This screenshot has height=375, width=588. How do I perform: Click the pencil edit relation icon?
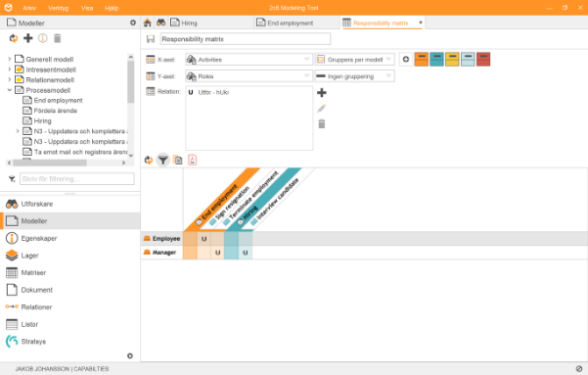pyautogui.click(x=321, y=109)
